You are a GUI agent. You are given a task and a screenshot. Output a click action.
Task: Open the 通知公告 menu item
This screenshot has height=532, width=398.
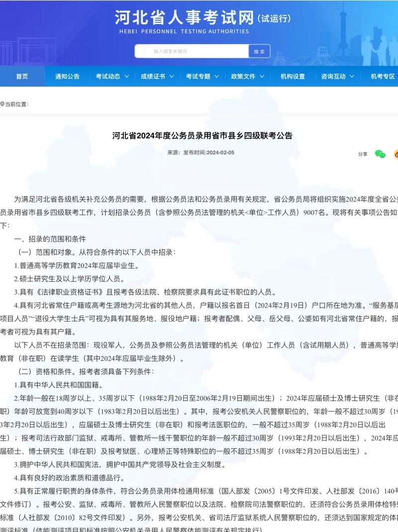tap(67, 76)
